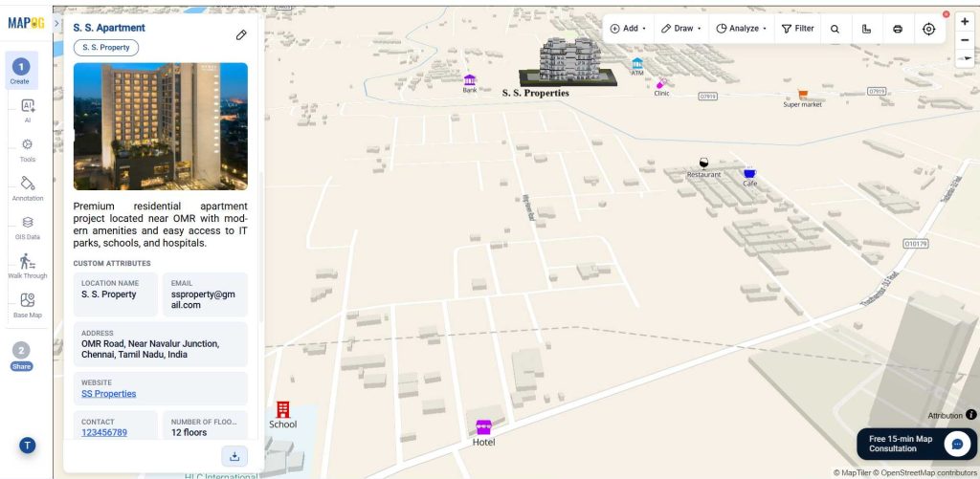This screenshot has height=479, width=980.
Task: Select the Annotation tool in sidebar
Action: pos(28,188)
